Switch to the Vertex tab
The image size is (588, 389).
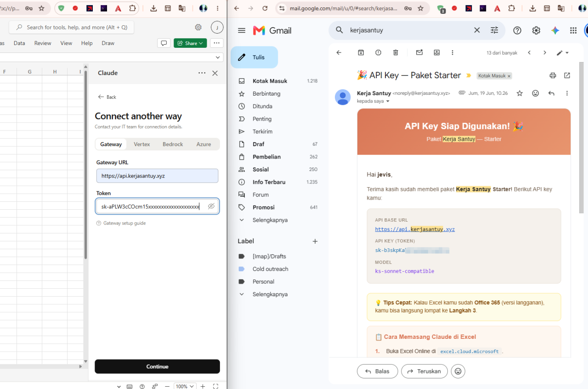[x=142, y=144]
